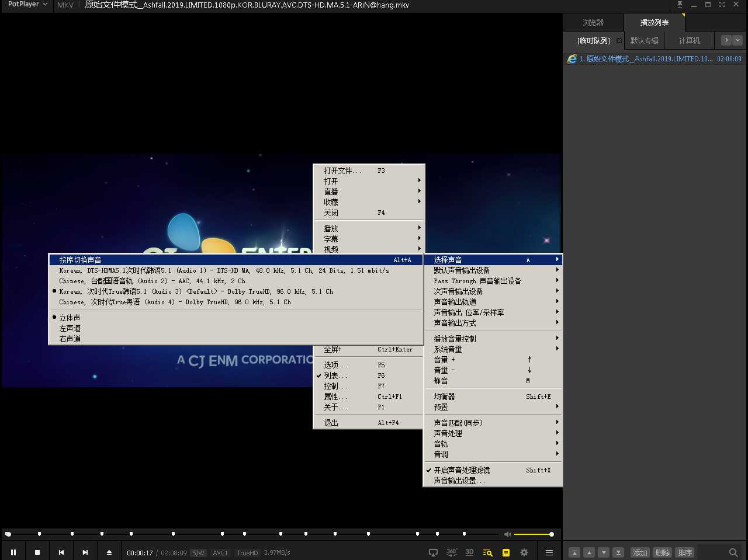
Task: Choose 右声道 right channel option
Action: coord(236,339)
